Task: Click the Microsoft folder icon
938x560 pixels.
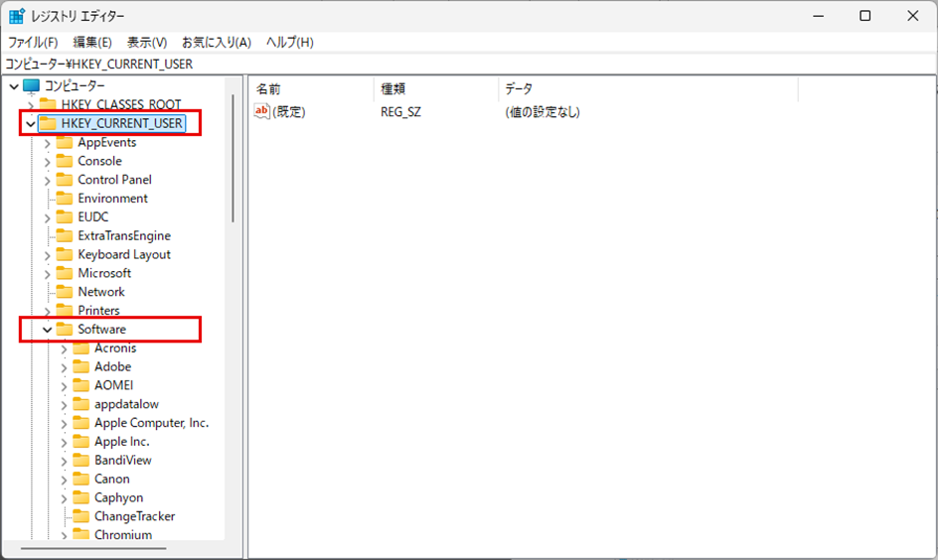Action: click(65, 273)
